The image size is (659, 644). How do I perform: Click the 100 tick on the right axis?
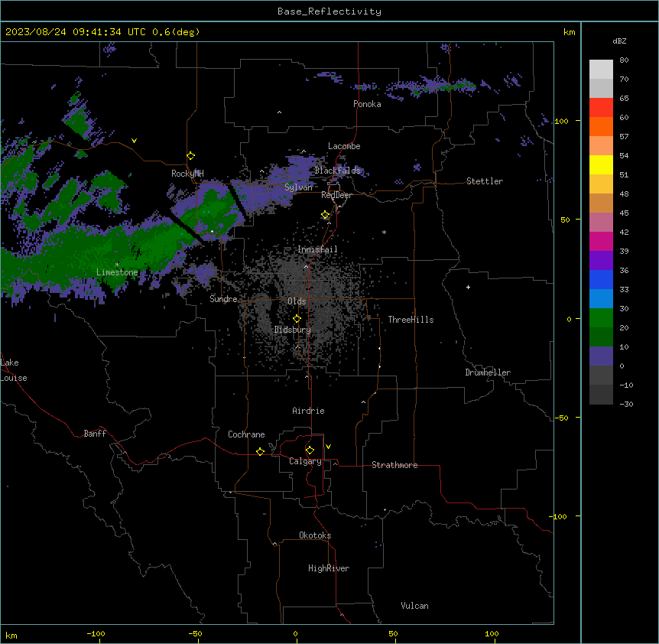point(561,121)
